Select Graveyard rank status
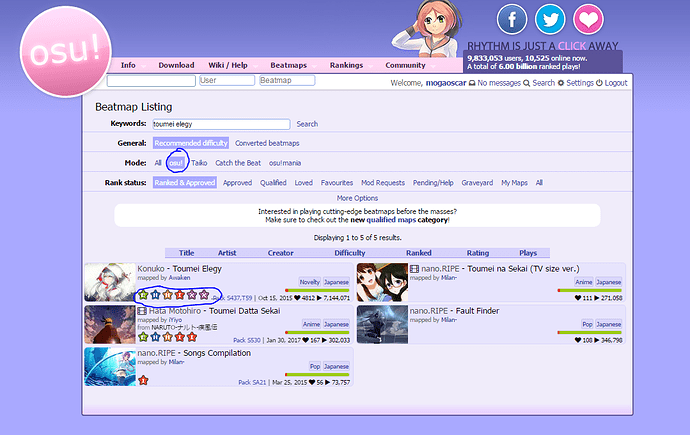This screenshot has height=435, width=690. click(x=477, y=183)
